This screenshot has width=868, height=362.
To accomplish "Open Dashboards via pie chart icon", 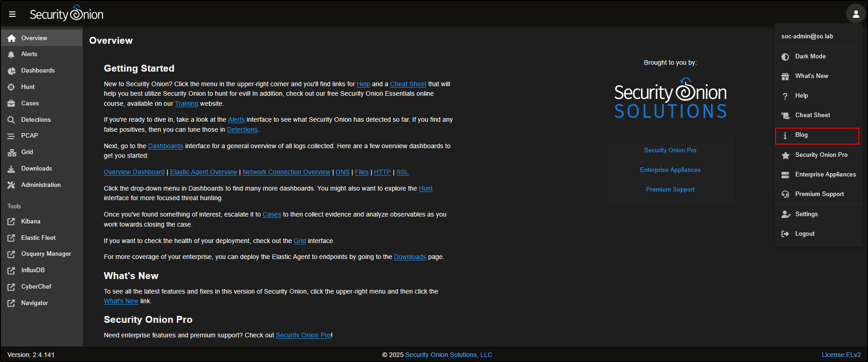I will click(x=11, y=71).
